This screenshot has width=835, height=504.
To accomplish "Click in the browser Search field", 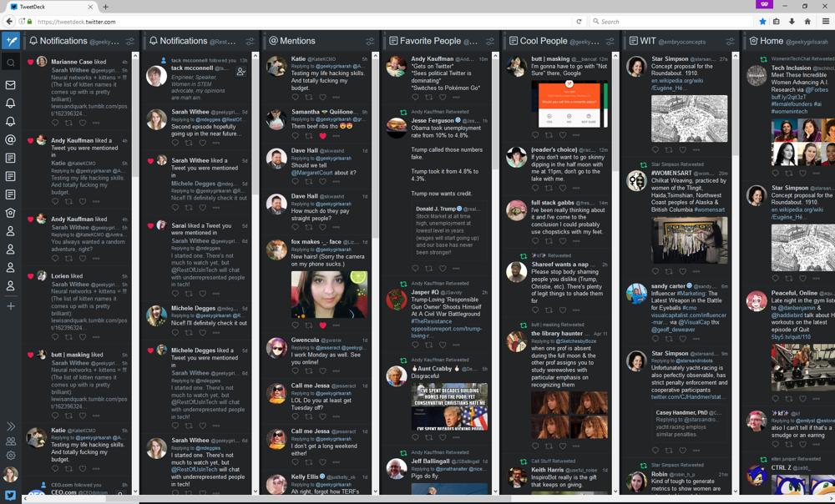I will (x=671, y=22).
